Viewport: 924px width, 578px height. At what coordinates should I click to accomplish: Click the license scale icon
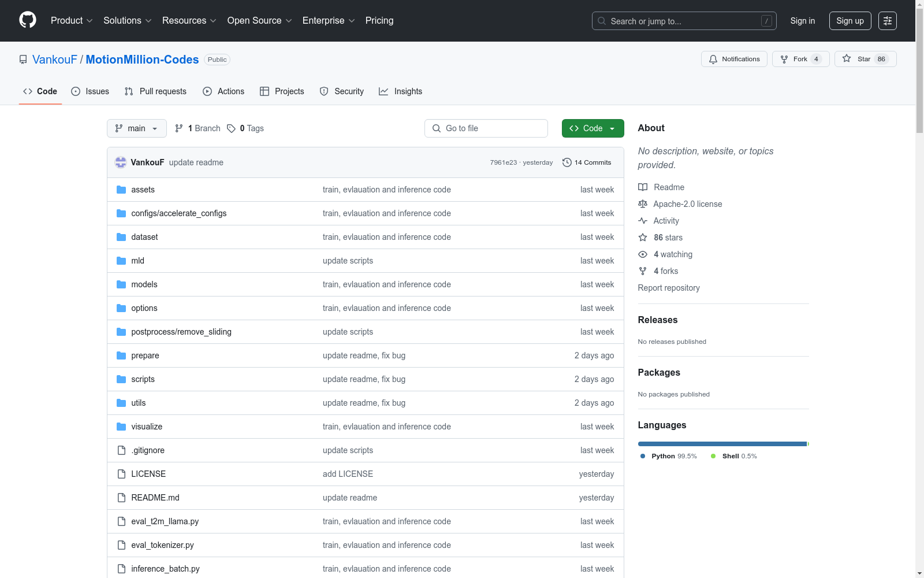click(643, 204)
